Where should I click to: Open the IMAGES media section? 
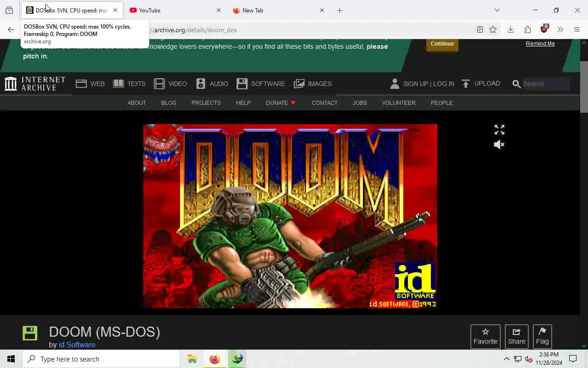(313, 84)
